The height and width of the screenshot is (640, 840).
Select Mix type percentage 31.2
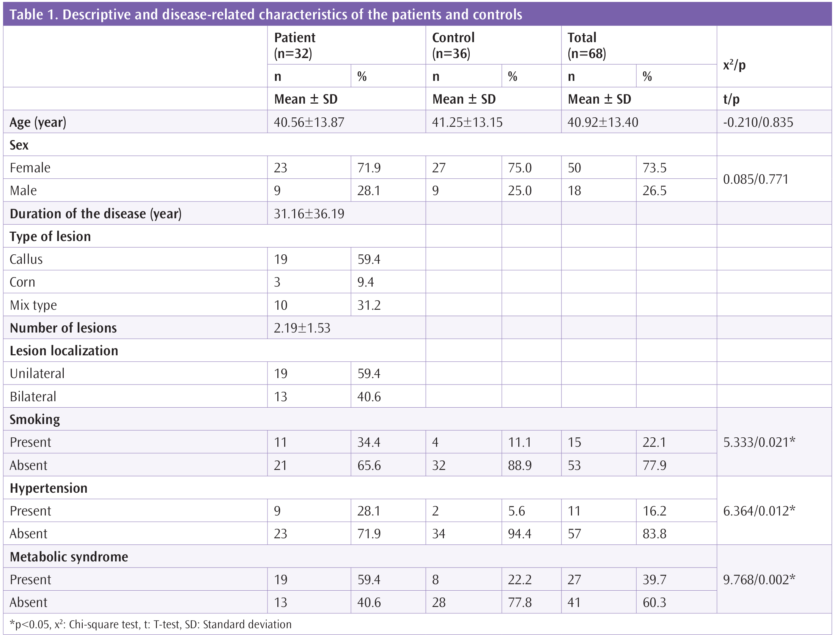click(369, 305)
